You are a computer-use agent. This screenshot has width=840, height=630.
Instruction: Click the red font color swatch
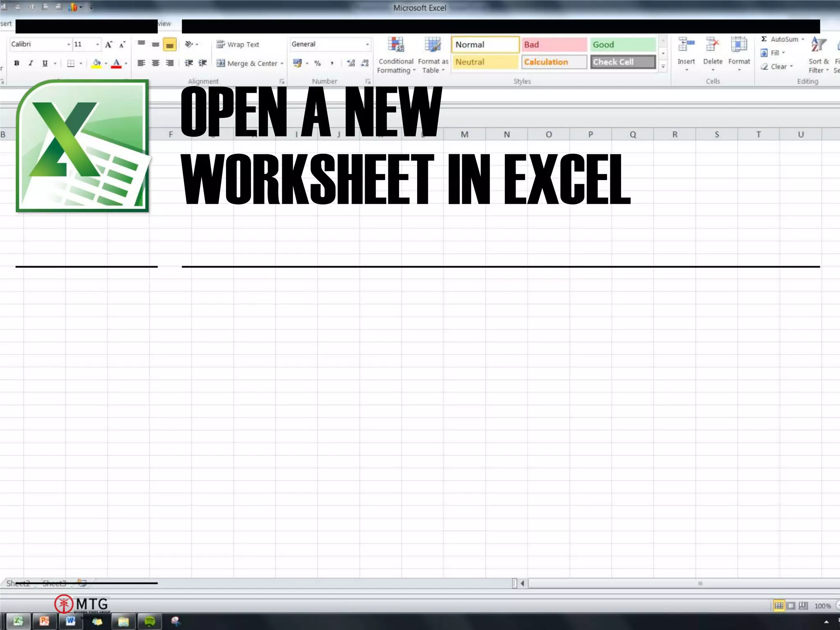point(116,63)
